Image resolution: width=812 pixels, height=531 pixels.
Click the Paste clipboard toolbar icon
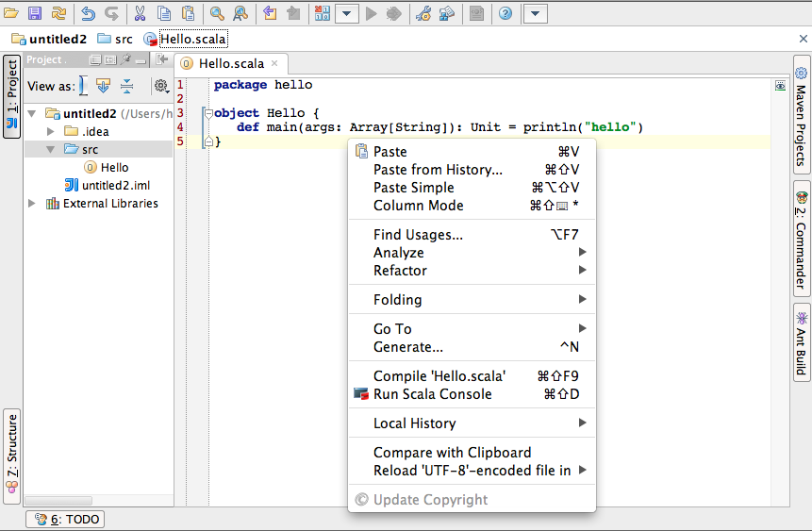pyautogui.click(x=189, y=13)
